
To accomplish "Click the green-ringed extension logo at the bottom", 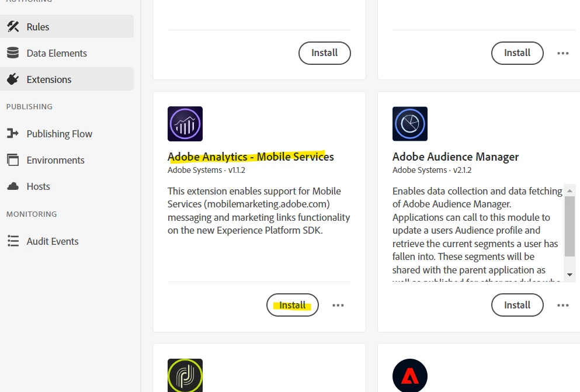I will tap(185, 376).
